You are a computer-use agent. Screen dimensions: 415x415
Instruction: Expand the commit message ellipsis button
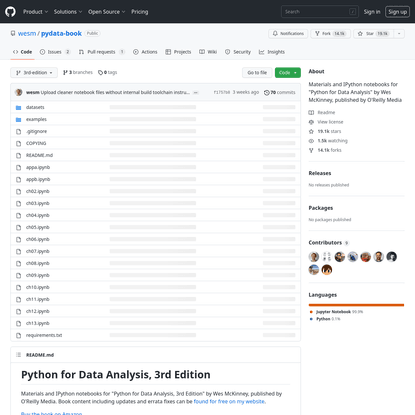pyautogui.click(x=196, y=93)
